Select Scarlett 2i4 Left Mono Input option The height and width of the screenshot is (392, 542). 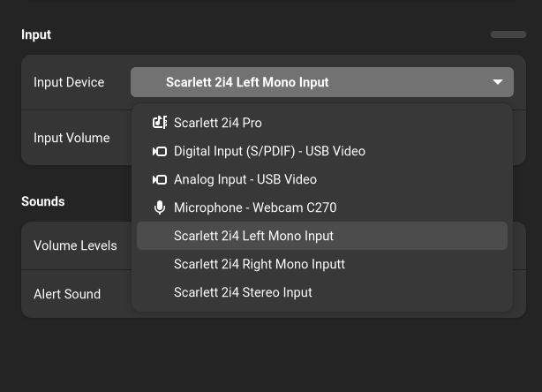pyautogui.click(x=322, y=236)
